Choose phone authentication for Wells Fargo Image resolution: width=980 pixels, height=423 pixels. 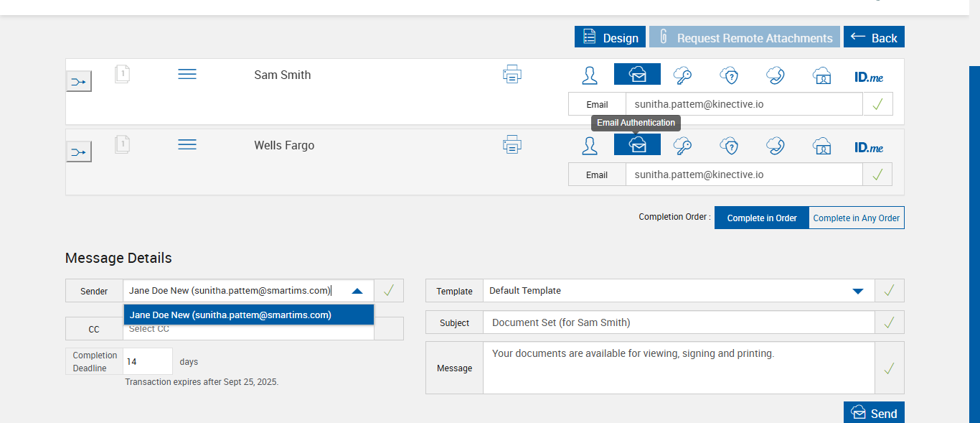(x=775, y=146)
